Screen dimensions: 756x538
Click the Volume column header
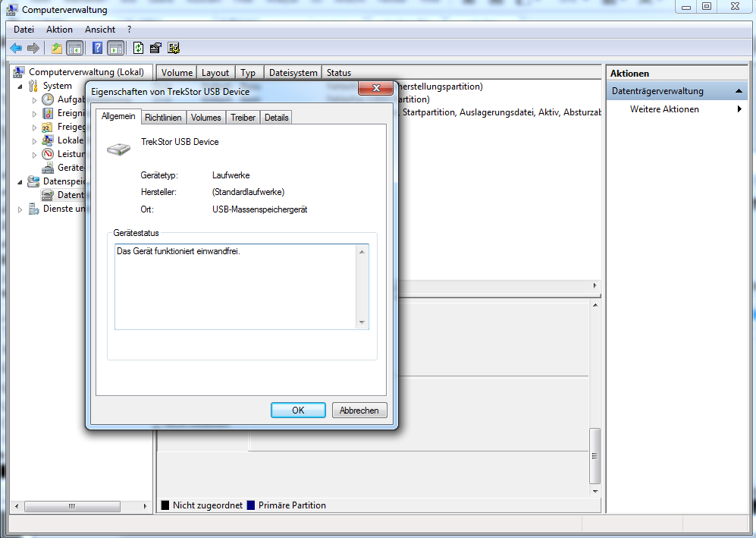tap(177, 72)
